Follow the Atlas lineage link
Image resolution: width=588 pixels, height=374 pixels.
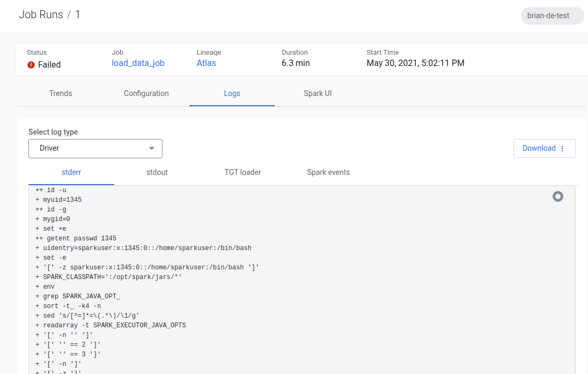(x=206, y=63)
